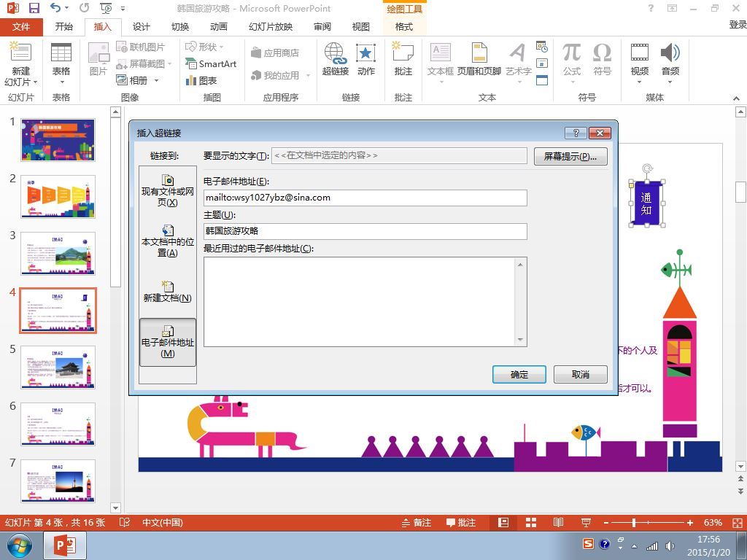Click the Save icon in quick access toolbar
This screenshot has height=560, width=747.
(34, 8)
